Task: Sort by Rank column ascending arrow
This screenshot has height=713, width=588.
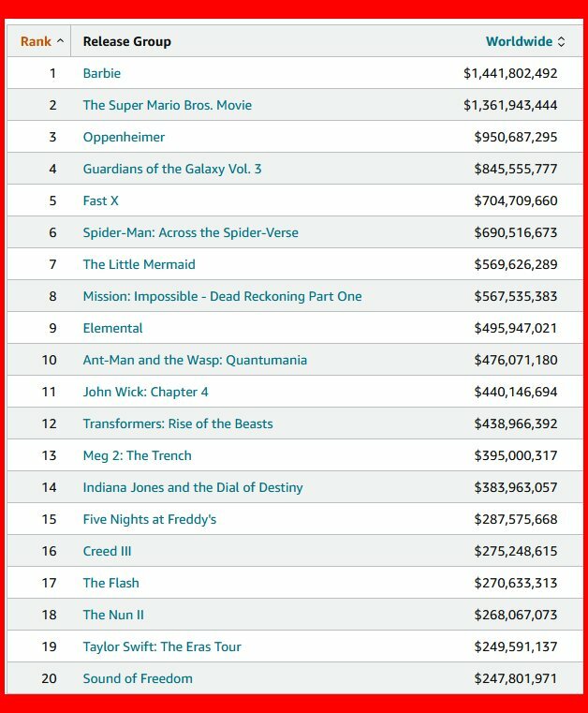Action: tap(61, 41)
